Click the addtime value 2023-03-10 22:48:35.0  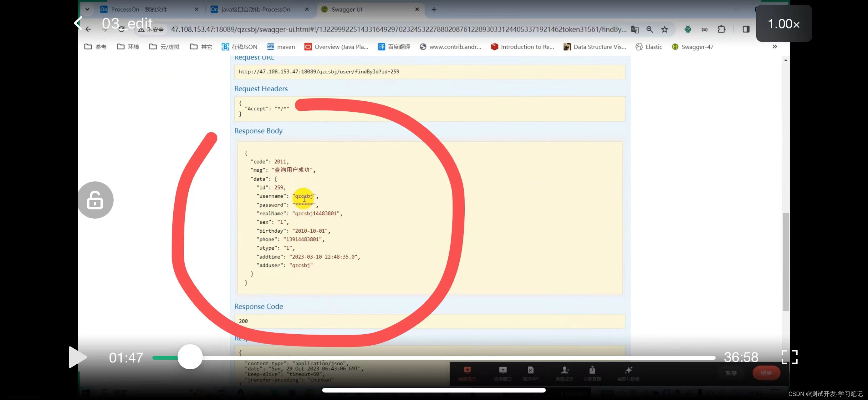click(323, 257)
